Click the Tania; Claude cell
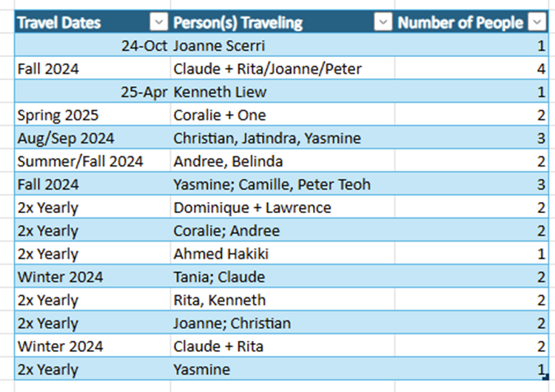Viewport: 555px width, 392px height. pos(283,277)
